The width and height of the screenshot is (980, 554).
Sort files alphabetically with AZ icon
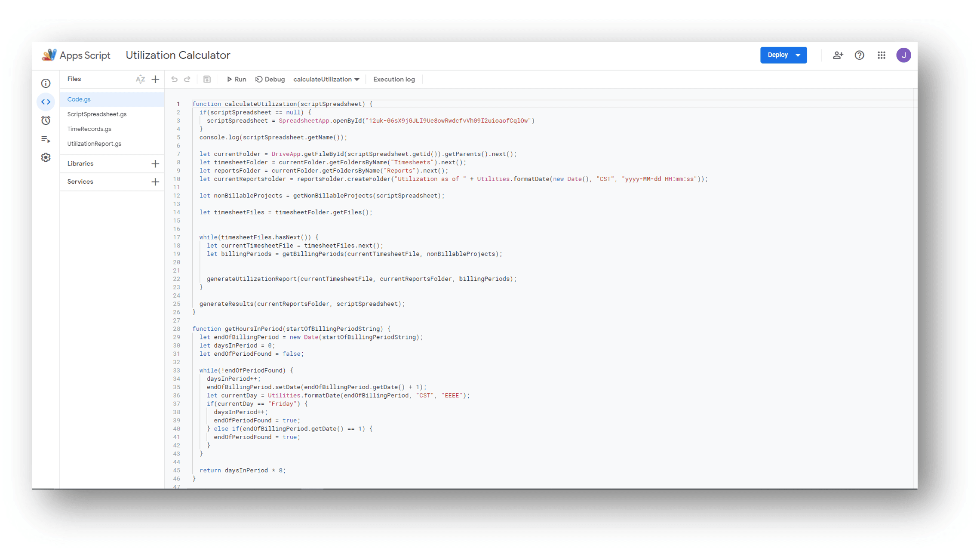point(140,79)
